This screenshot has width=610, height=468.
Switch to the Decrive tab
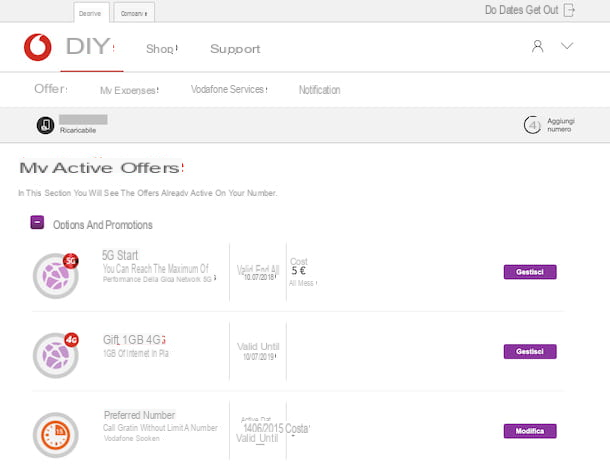pyautogui.click(x=91, y=13)
